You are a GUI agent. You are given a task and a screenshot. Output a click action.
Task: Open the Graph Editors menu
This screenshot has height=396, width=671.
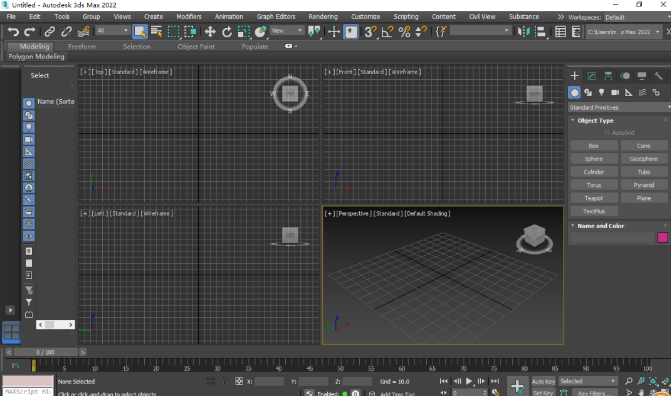[x=276, y=17]
